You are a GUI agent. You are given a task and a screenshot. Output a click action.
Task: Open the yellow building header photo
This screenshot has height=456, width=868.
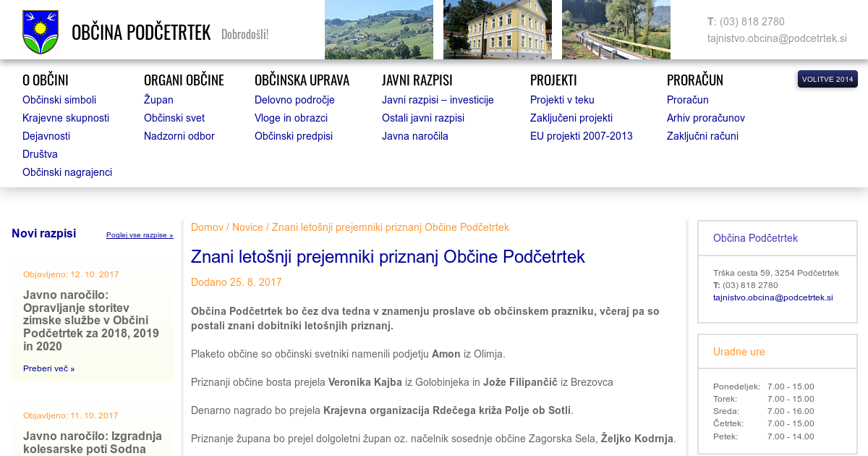coord(497,30)
